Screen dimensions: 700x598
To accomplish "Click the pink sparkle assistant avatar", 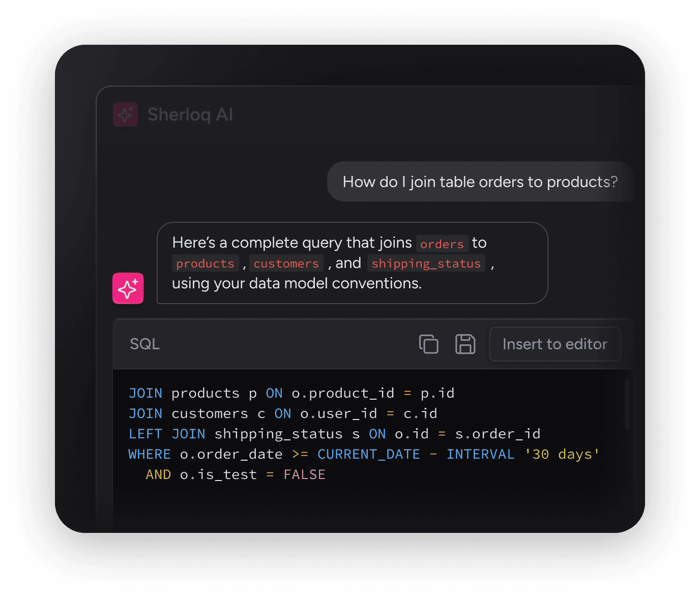I will pos(128,288).
